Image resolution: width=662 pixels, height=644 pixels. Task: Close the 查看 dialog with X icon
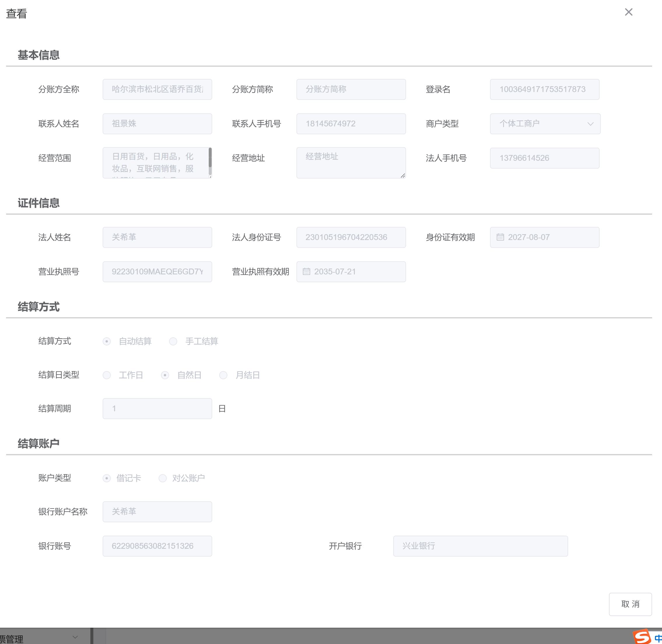click(x=628, y=12)
